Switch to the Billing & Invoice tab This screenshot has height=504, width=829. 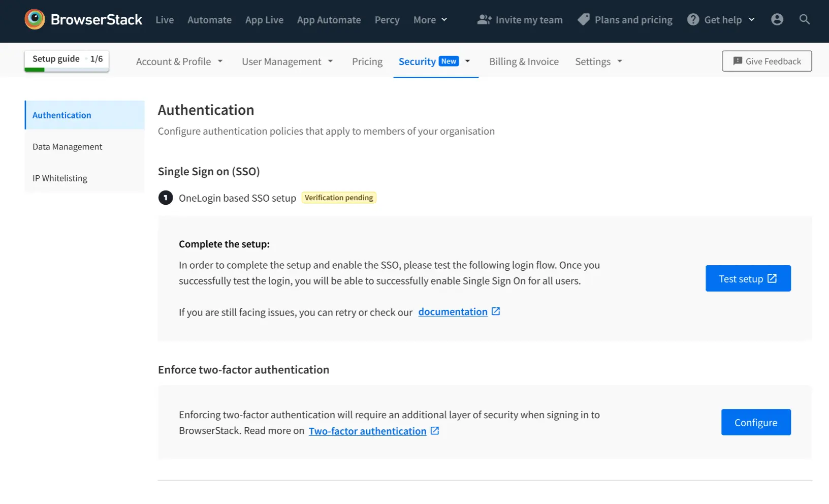click(524, 61)
